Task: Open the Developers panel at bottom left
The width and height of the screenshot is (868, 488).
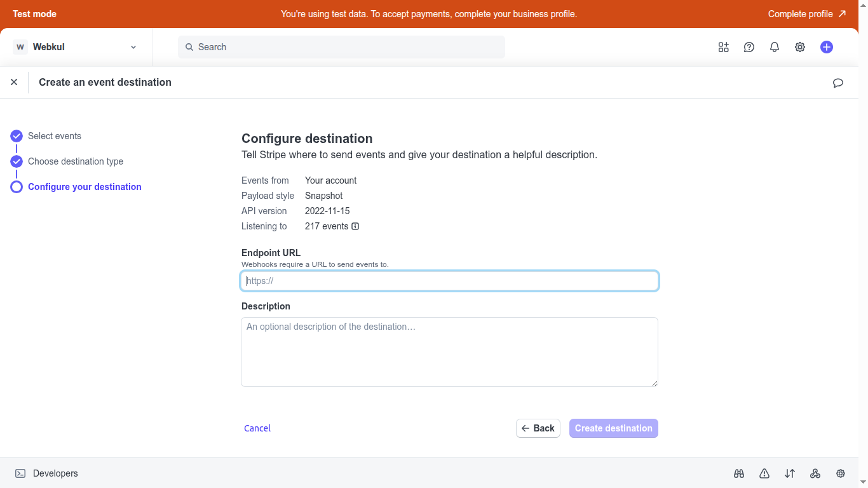Action: 46,473
